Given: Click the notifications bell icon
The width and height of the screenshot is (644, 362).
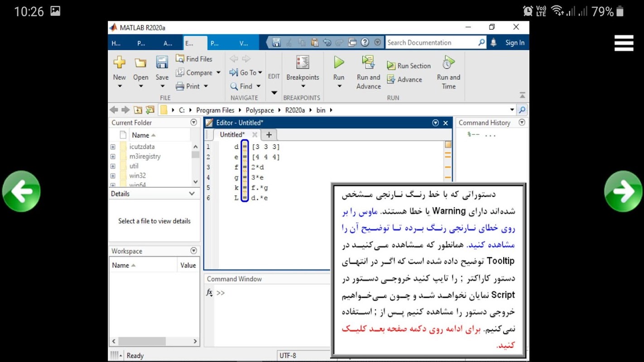Looking at the screenshot, I should [x=494, y=43].
